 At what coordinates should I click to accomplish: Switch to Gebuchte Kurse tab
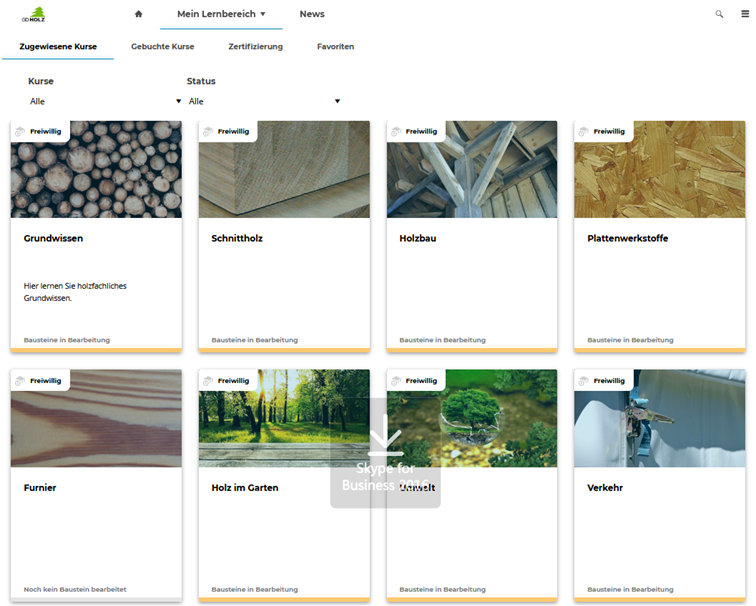pos(162,46)
